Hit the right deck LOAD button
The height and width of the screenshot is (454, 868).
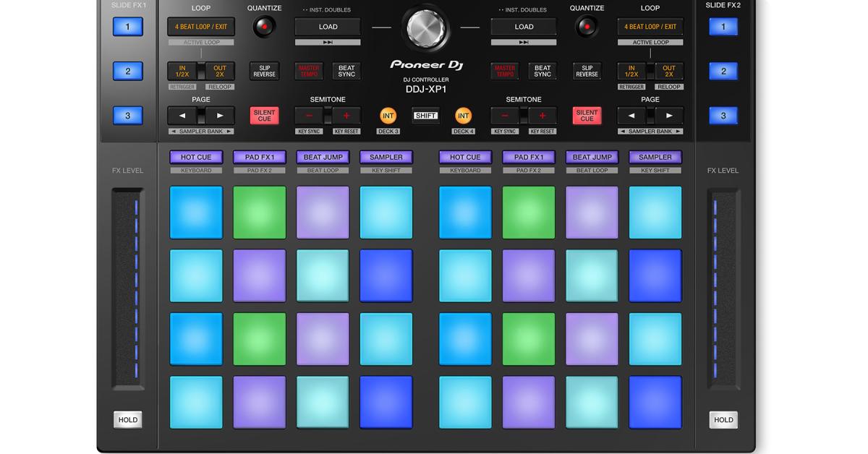click(x=524, y=27)
